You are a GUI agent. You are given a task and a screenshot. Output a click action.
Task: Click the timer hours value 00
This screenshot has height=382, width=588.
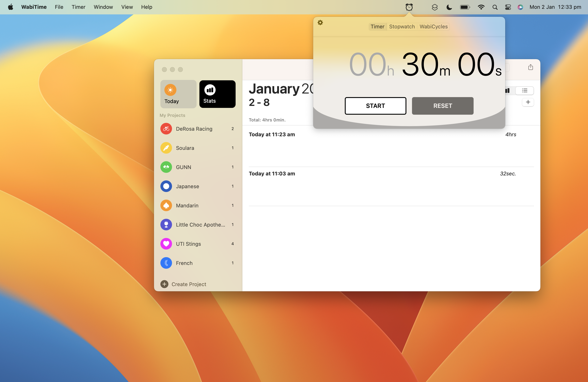pos(368,64)
